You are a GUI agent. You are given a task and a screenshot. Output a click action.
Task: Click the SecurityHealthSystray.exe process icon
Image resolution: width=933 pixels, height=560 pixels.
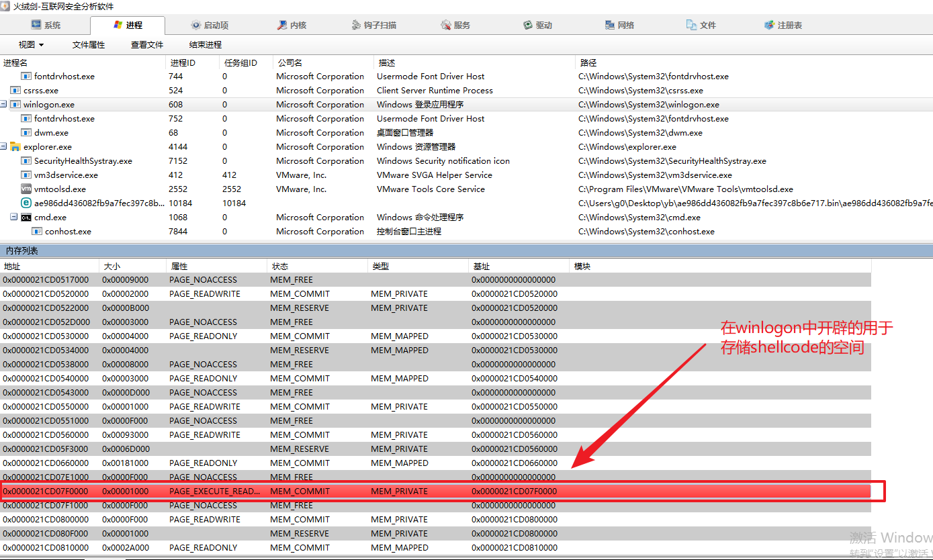26,161
